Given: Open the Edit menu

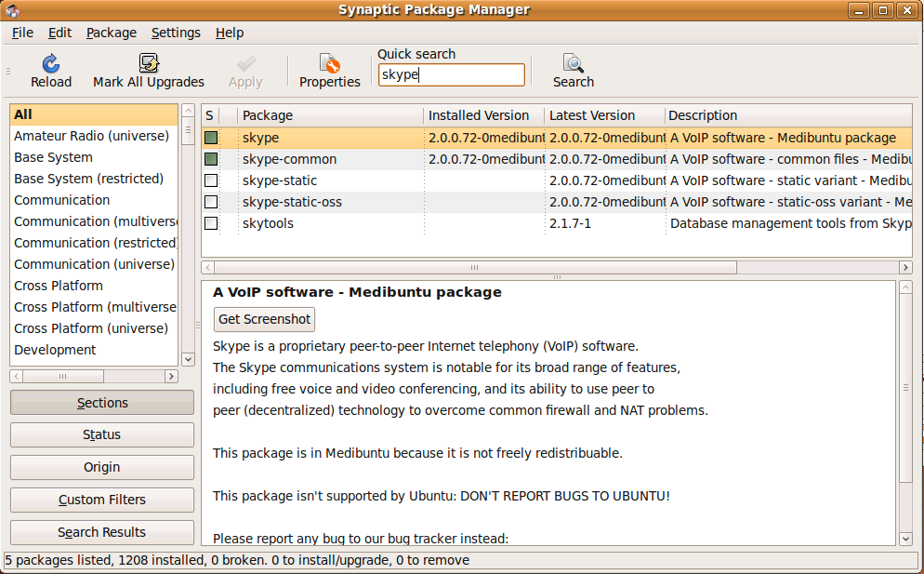Looking at the screenshot, I should click(x=59, y=33).
